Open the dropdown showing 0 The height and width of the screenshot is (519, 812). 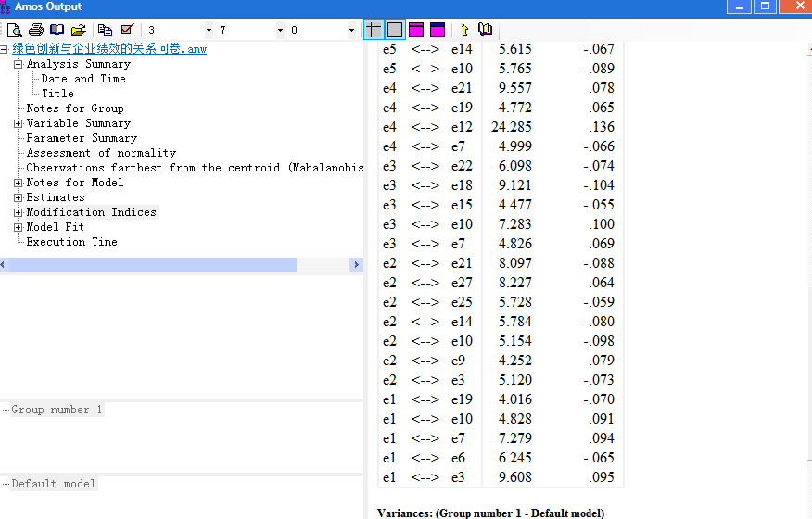tap(351, 30)
